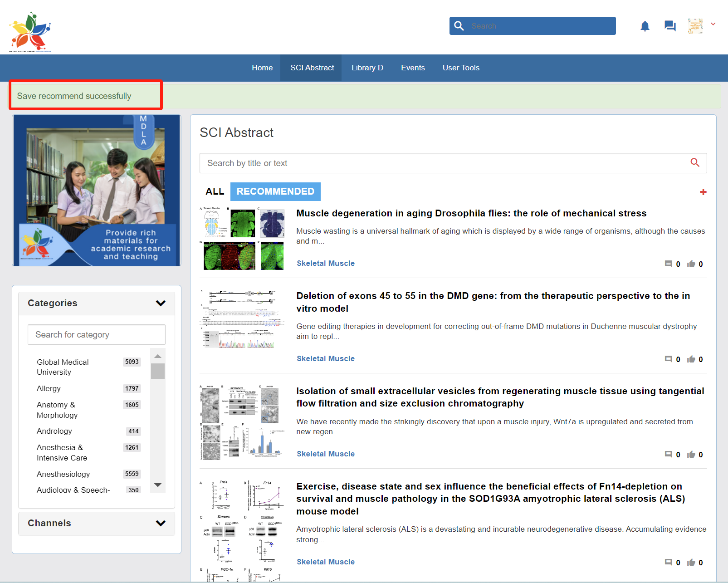Viewport: 728px width, 583px height.
Task: Collapse the Categories panel chevron
Action: pyautogui.click(x=161, y=303)
